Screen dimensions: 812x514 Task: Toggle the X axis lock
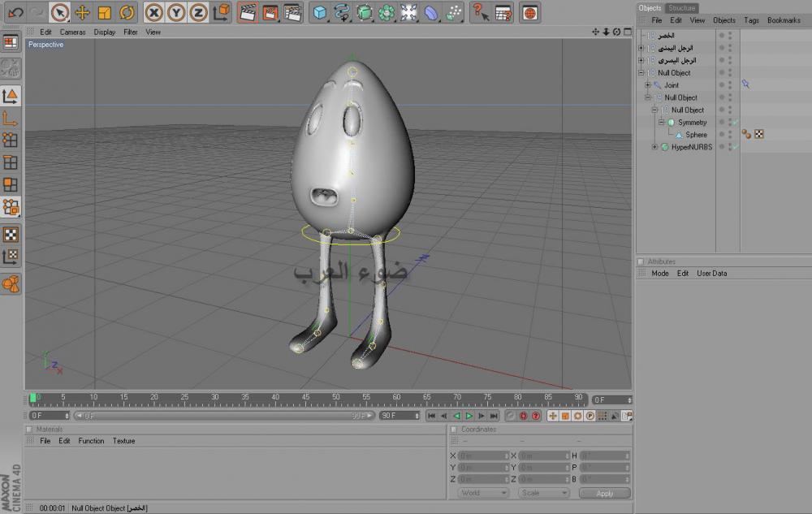154,13
